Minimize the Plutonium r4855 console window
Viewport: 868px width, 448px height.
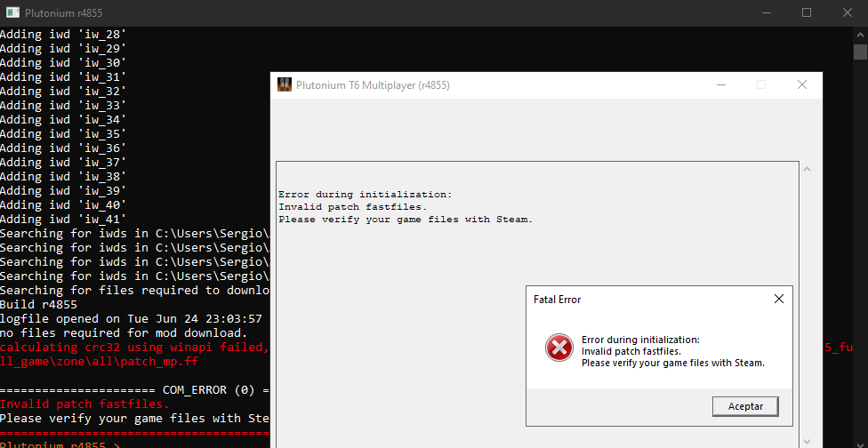[x=766, y=12]
